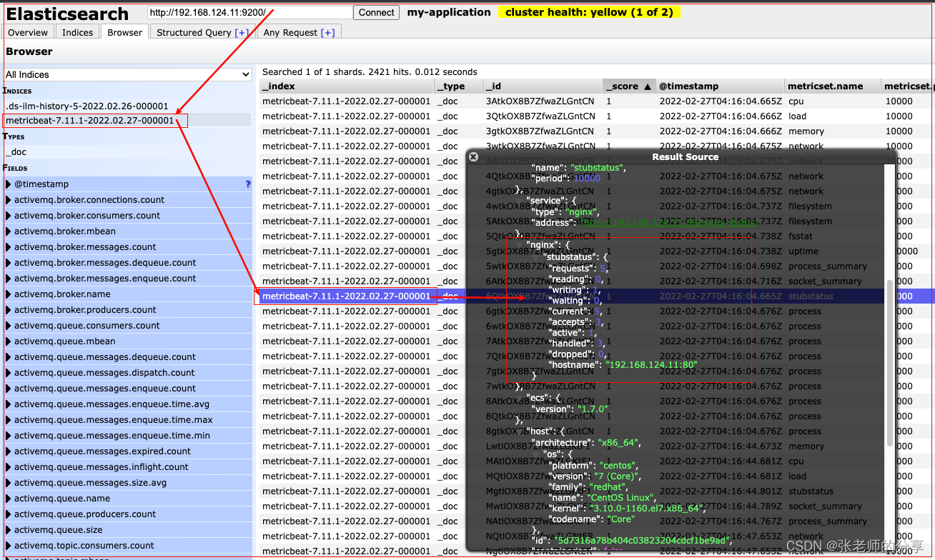Screen dimensions: 935x560
Task: Sort by the _index column header
Action: pyautogui.click(x=346, y=86)
